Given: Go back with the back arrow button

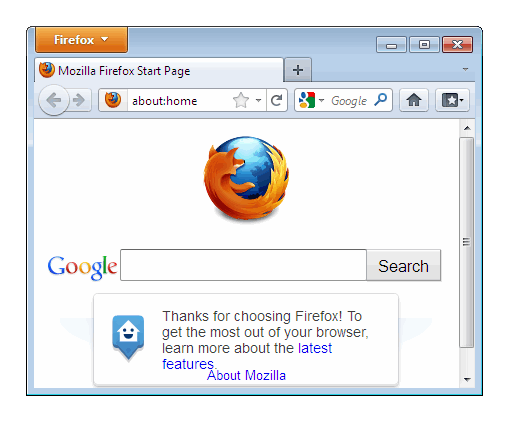Looking at the screenshot, I should pos(54,100).
